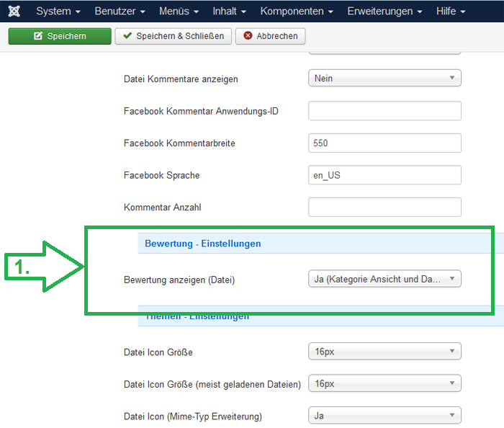
Task: Open the Hilfe menu
Action: [x=451, y=12]
